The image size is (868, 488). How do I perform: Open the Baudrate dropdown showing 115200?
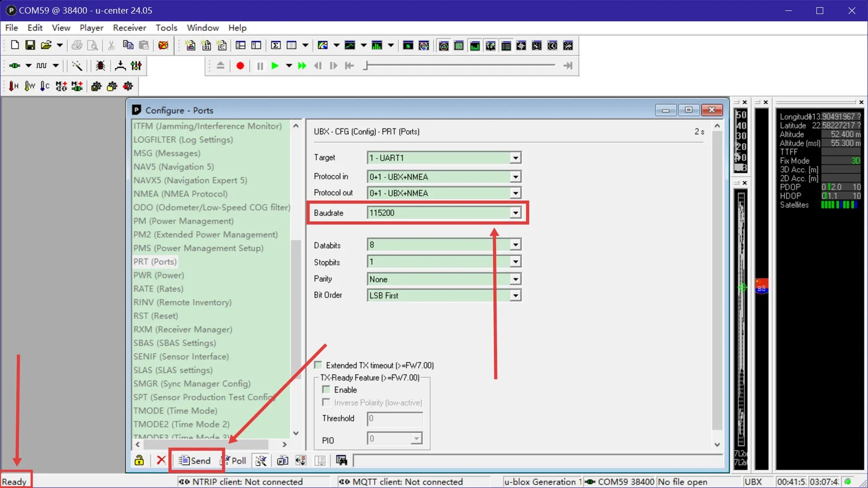[515, 213]
